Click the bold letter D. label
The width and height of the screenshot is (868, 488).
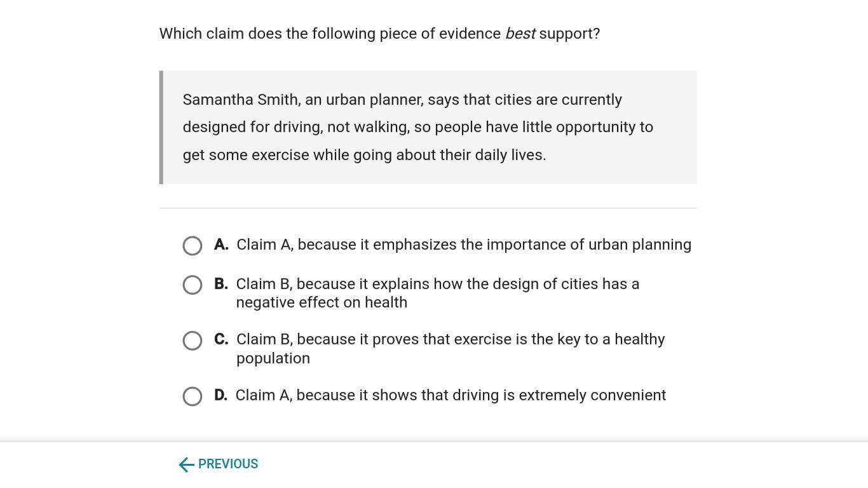220,395
